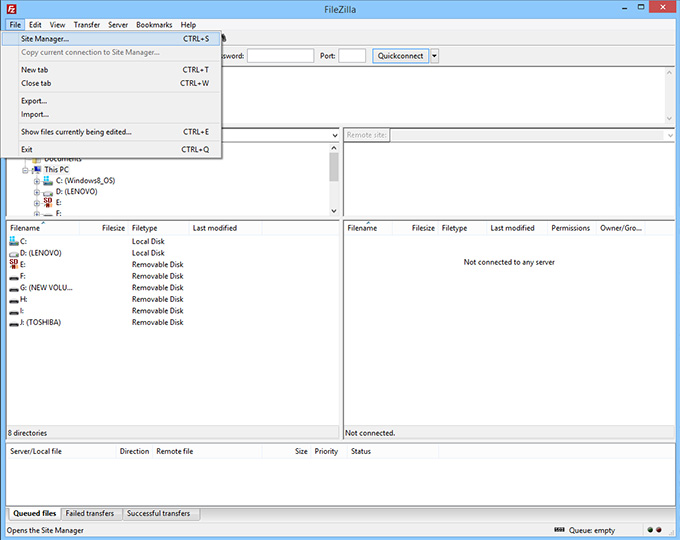The image size is (680, 540).
Task: Switch to the Successful transfers tab
Action: click(159, 514)
